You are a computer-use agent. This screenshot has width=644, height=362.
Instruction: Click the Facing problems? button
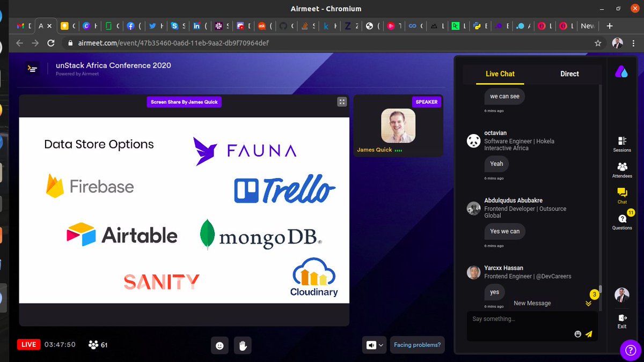point(417,345)
